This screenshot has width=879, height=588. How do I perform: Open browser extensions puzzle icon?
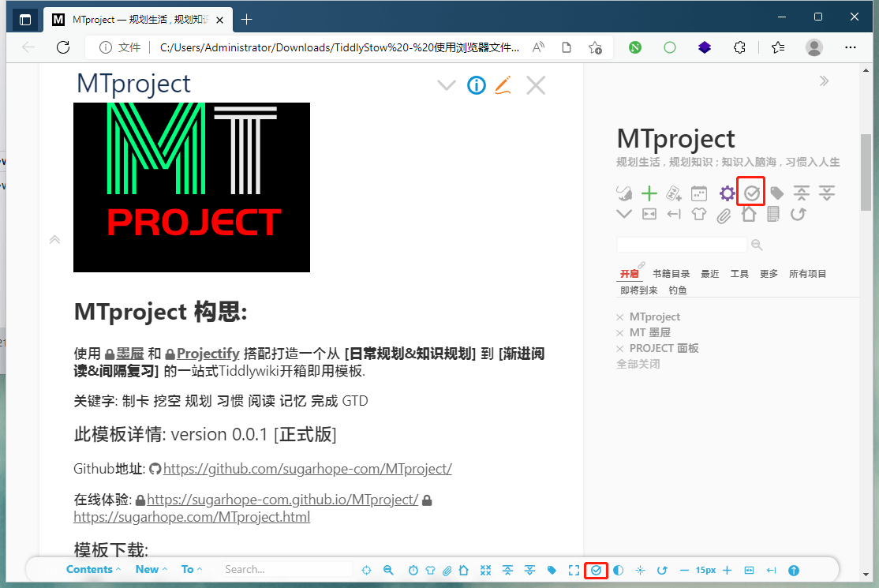click(740, 47)
